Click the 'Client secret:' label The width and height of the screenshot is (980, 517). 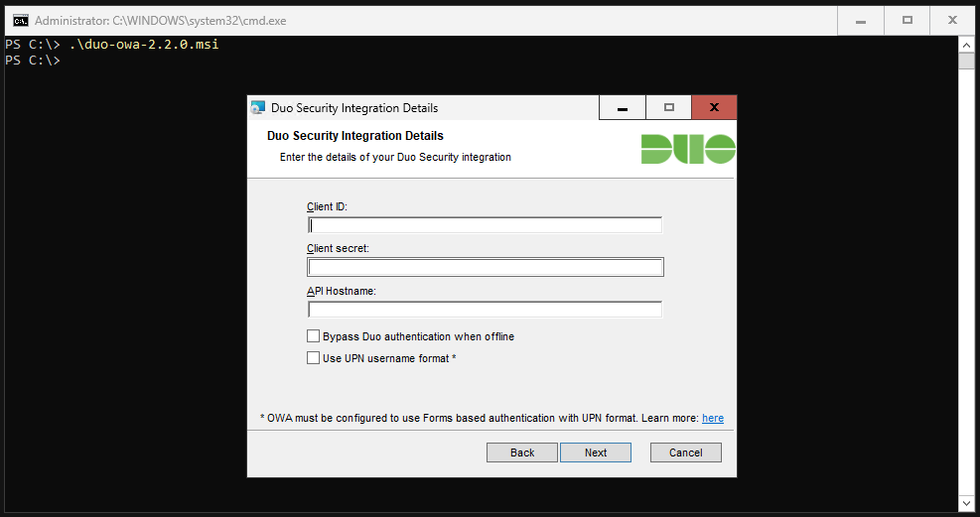[339, 248]
